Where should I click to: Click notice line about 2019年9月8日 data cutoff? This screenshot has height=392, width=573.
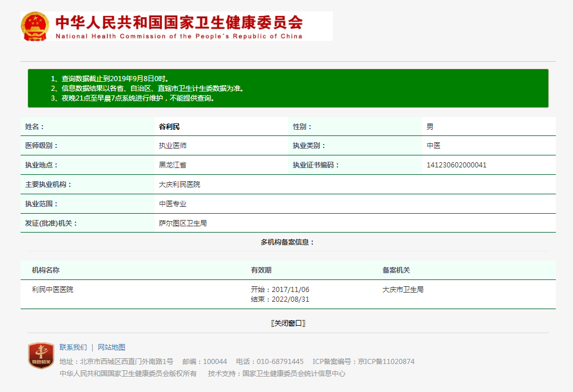coord(110,78)
